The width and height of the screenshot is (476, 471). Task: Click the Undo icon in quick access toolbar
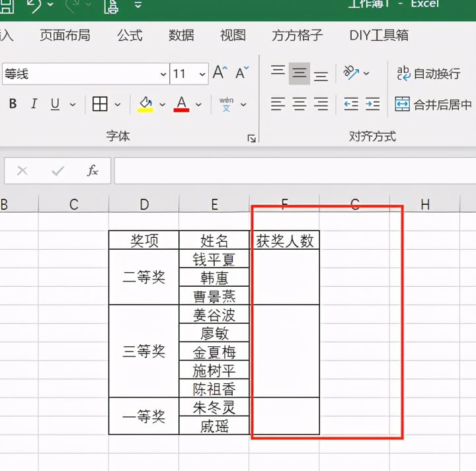[x=34, y=5]
